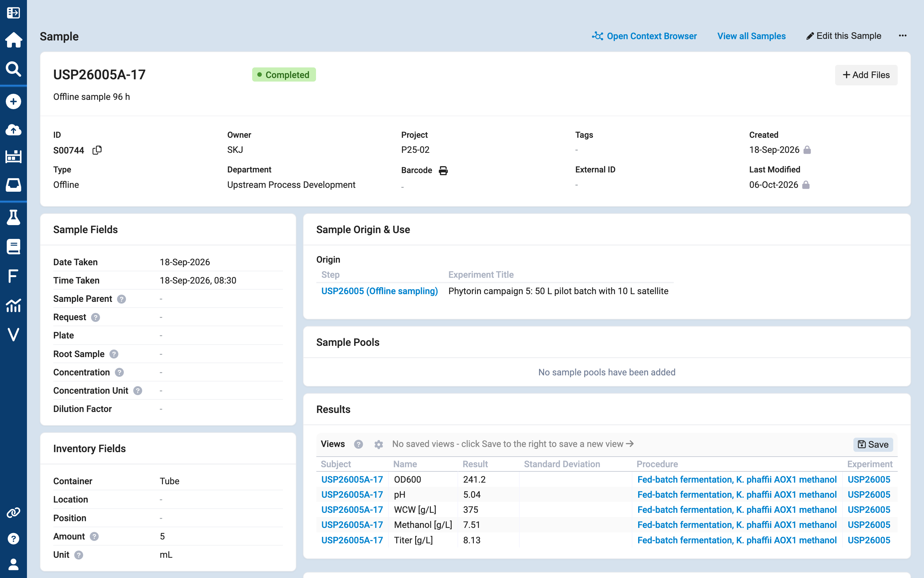Click the plus create-new icon

click(x=13, y=101)
